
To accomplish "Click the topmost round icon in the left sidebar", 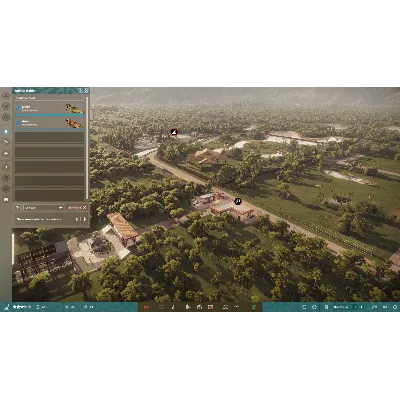I will tap(6, 96).
